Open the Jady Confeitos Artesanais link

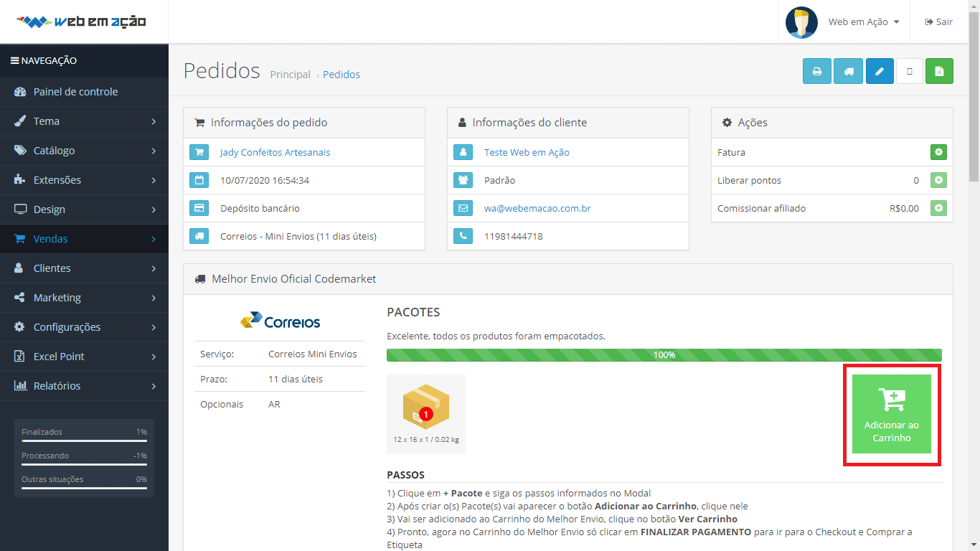275,152
